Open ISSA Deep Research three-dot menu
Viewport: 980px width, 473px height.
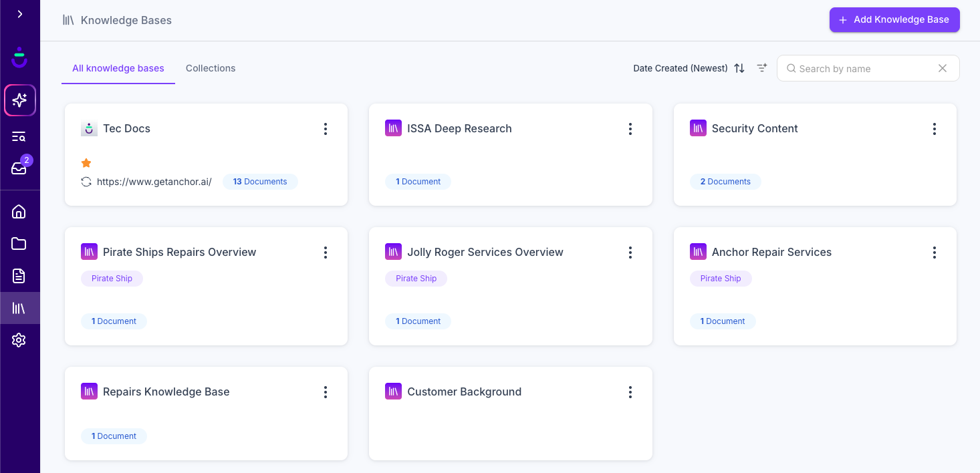(x=630, y=129)
